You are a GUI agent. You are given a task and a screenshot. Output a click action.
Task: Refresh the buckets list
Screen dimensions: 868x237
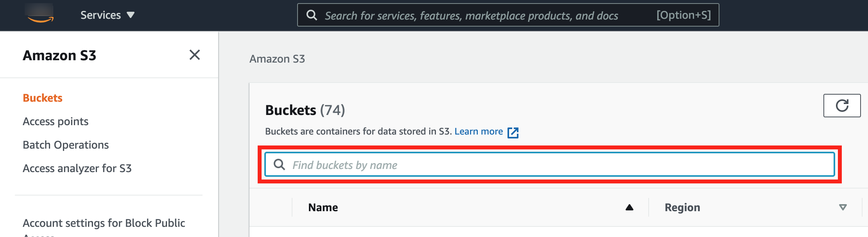[x=841, y=106]
